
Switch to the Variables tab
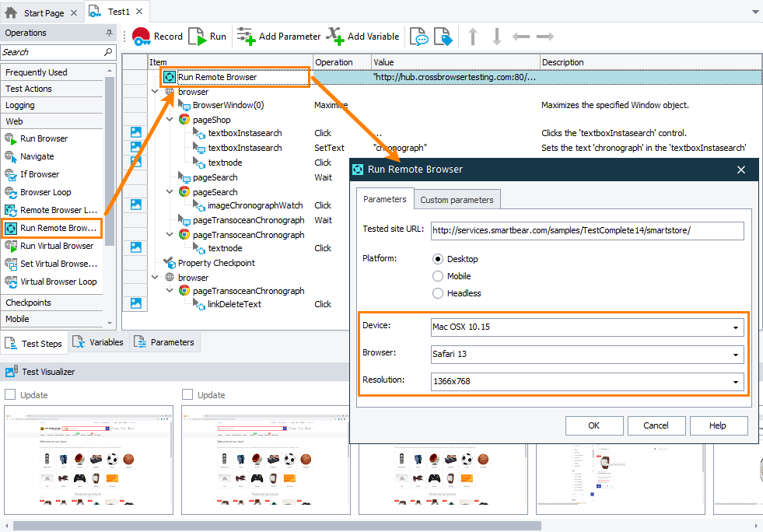point(99,341)
